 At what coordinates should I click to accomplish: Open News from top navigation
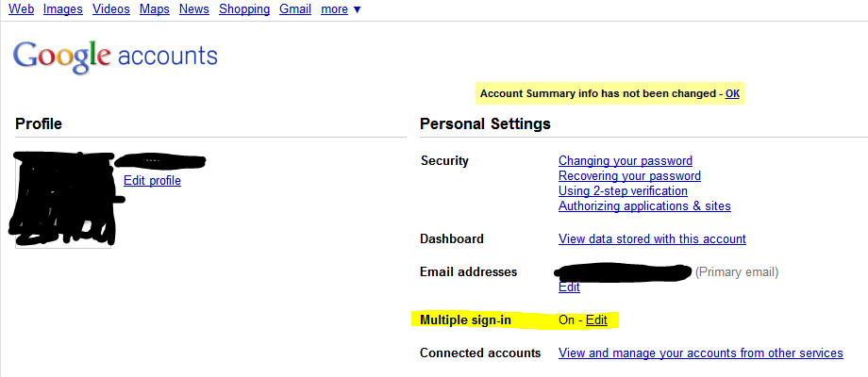[x=193, y=9]
